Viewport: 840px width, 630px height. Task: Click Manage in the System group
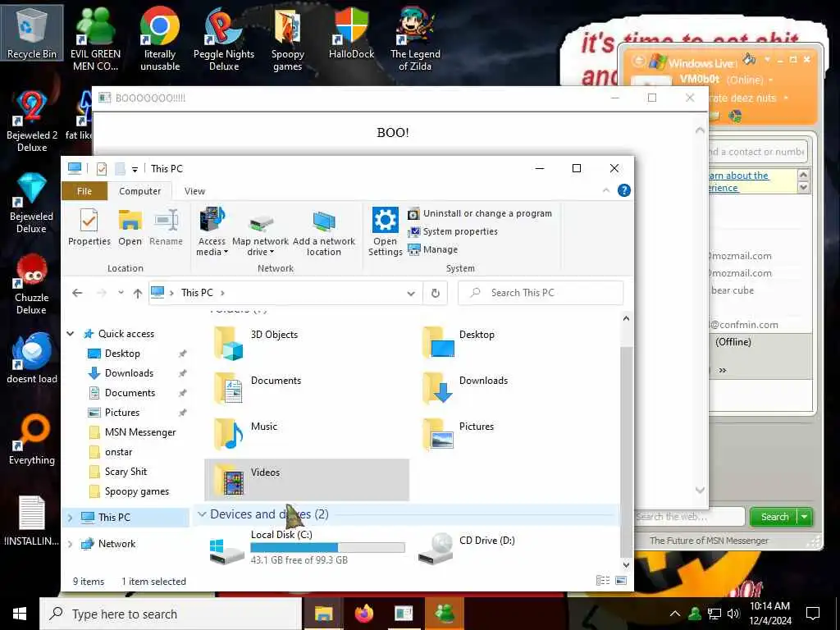pyautogui.click(x=433, y=249)
